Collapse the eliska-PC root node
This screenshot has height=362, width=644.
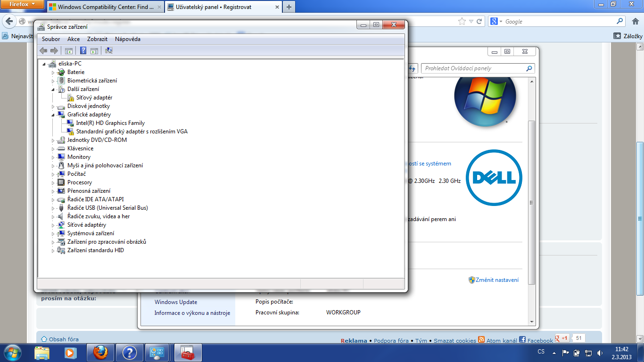pos(44,64)
